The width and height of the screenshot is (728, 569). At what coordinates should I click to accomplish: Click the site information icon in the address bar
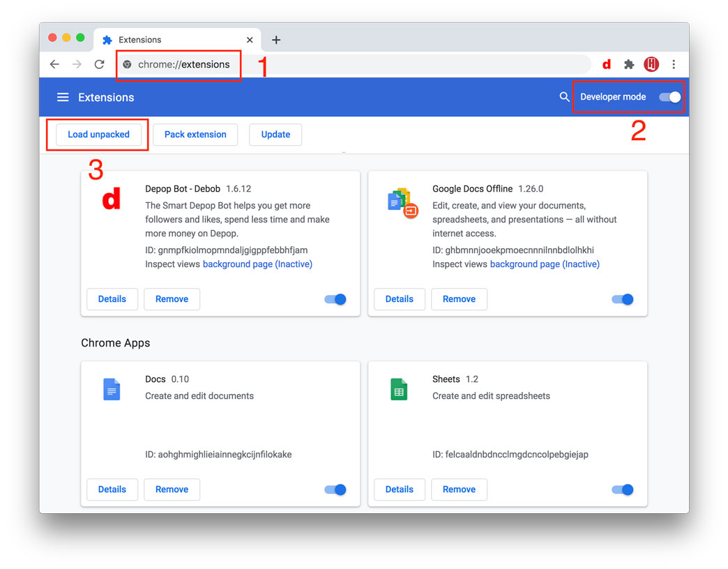point(127,64)
